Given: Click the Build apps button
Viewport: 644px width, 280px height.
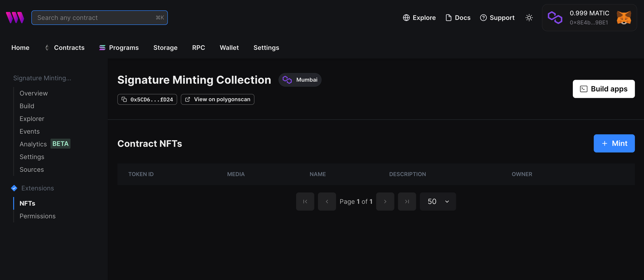Looking at the screenshot, I should tap(604, 89).
